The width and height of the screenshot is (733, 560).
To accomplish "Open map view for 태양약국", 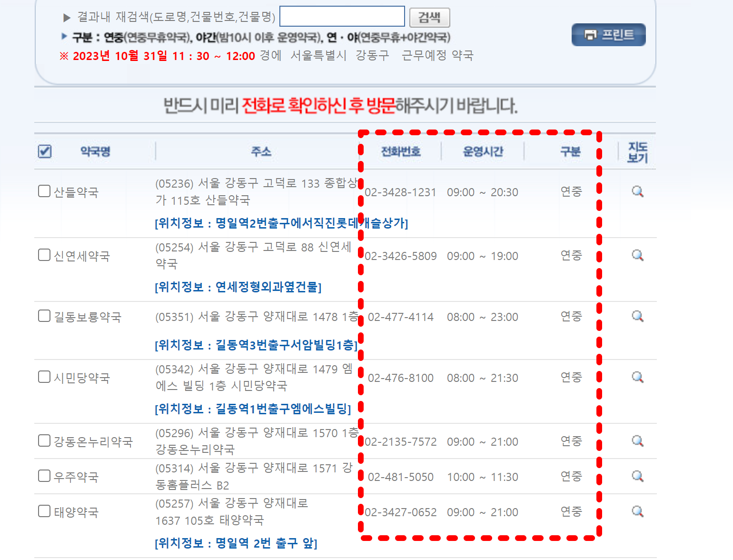I will (638, 511).
